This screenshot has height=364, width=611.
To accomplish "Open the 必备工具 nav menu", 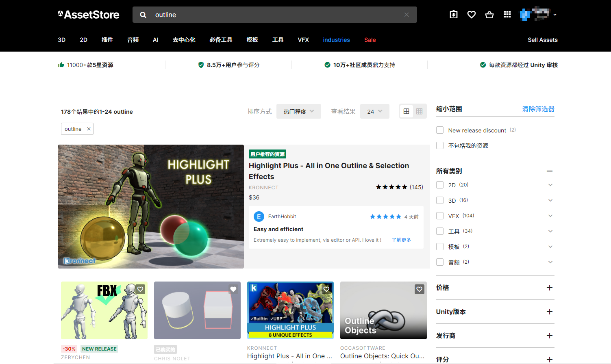I will [221, 40].
